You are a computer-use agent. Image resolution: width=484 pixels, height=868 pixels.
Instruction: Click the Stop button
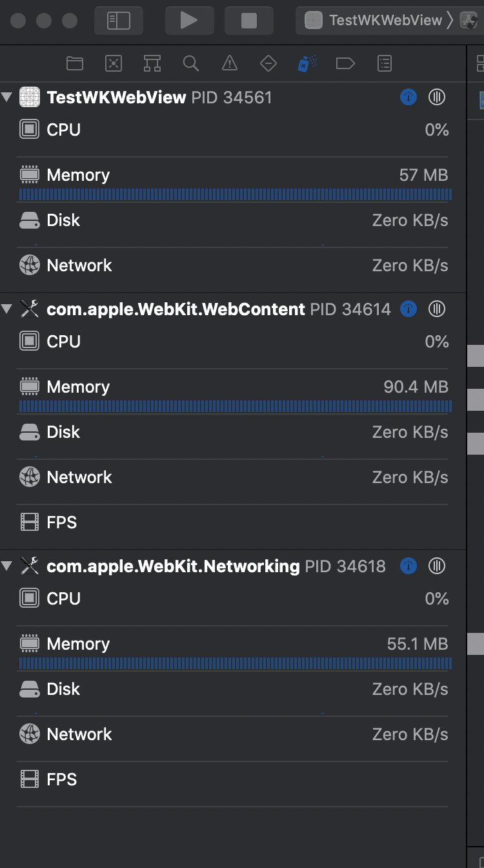pos(248,21)
